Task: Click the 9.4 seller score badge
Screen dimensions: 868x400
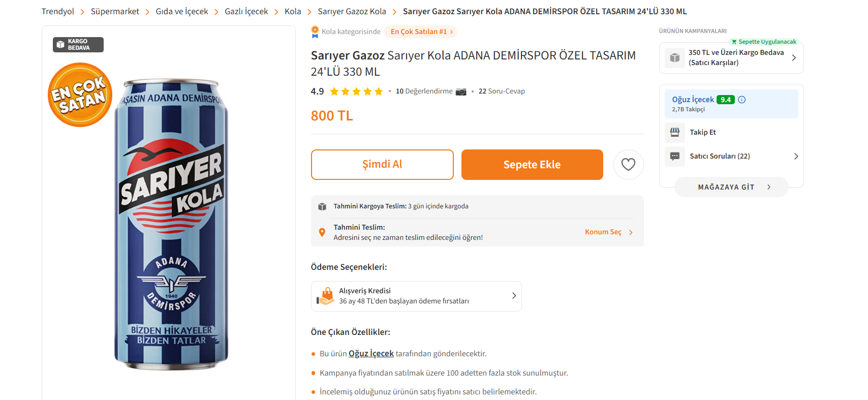Action: tap(726, 100)
